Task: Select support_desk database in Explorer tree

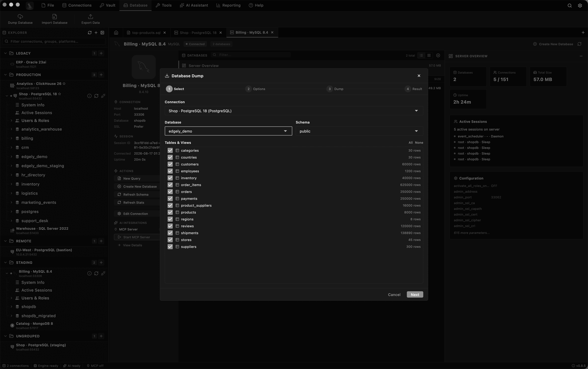Action: [35, 221]
